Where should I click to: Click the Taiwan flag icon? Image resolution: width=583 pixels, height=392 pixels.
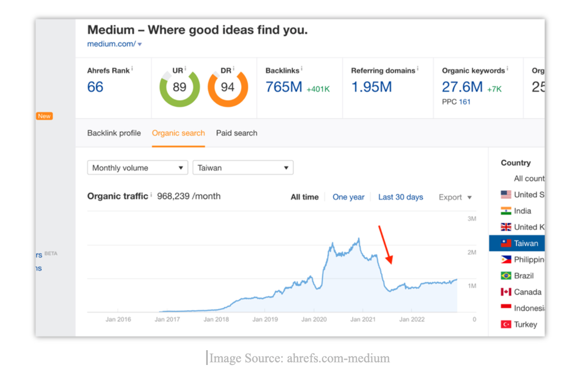506,243
